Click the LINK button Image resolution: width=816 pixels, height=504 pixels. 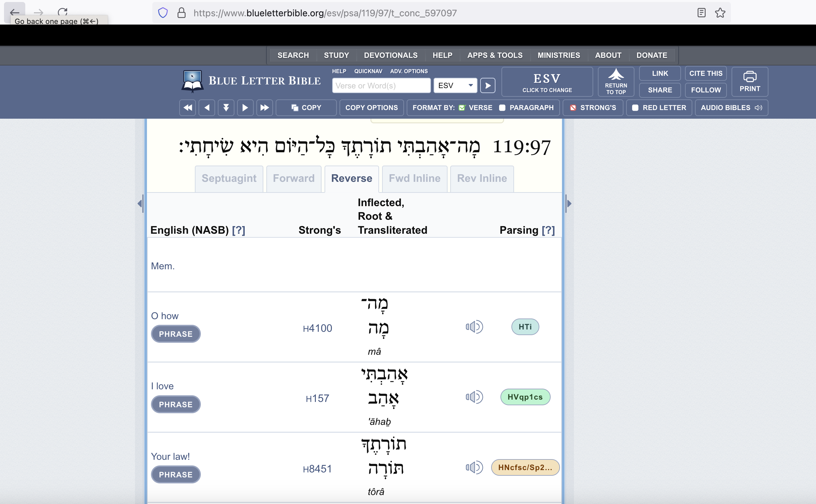[660, 73]
